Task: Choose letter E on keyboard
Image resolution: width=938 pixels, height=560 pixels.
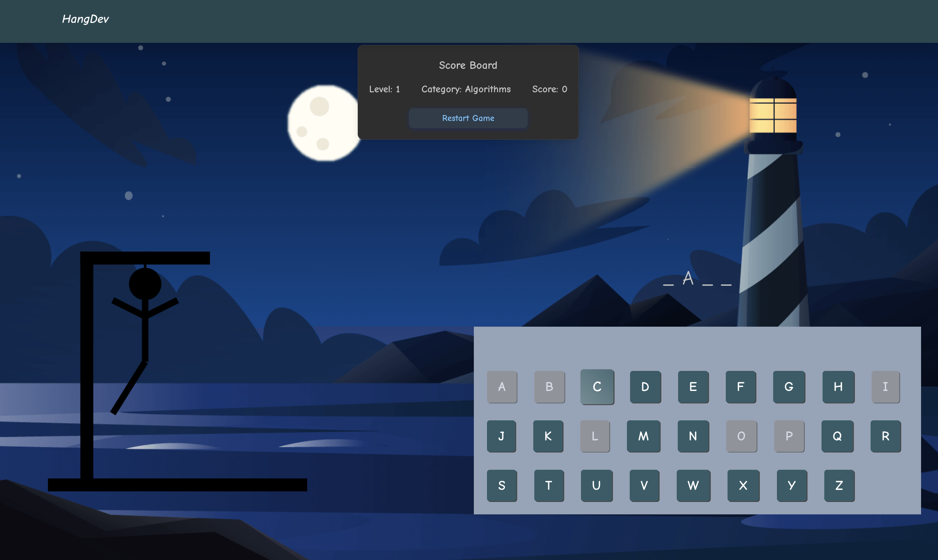Action: coord(693,387)
